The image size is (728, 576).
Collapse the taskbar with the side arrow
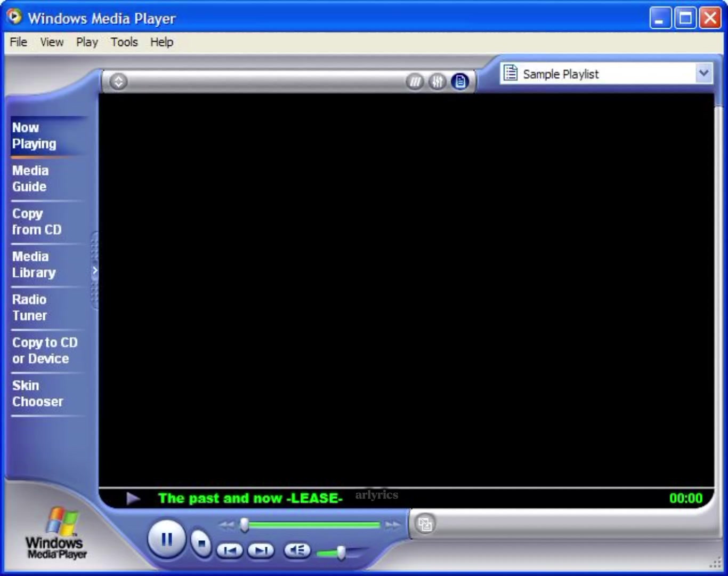point(95,270)
